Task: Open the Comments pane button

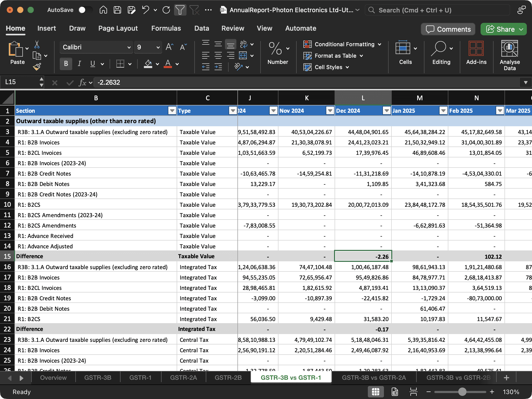Action: [x=448, y=29]
